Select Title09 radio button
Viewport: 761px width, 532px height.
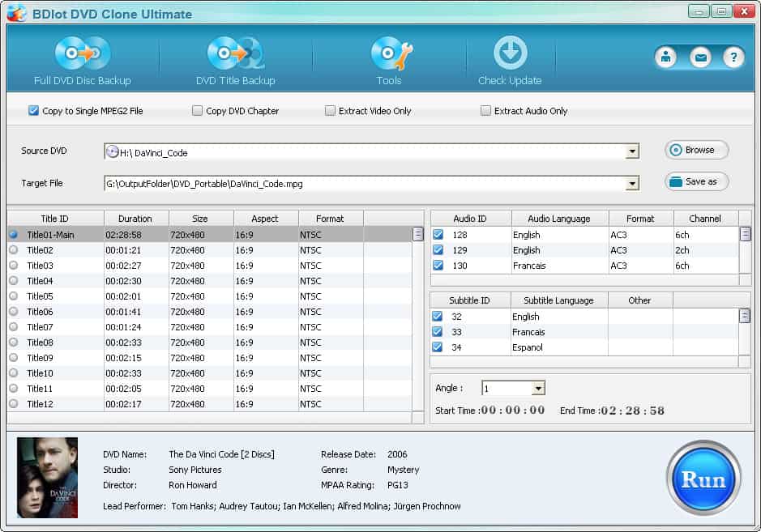pos(13,357)
